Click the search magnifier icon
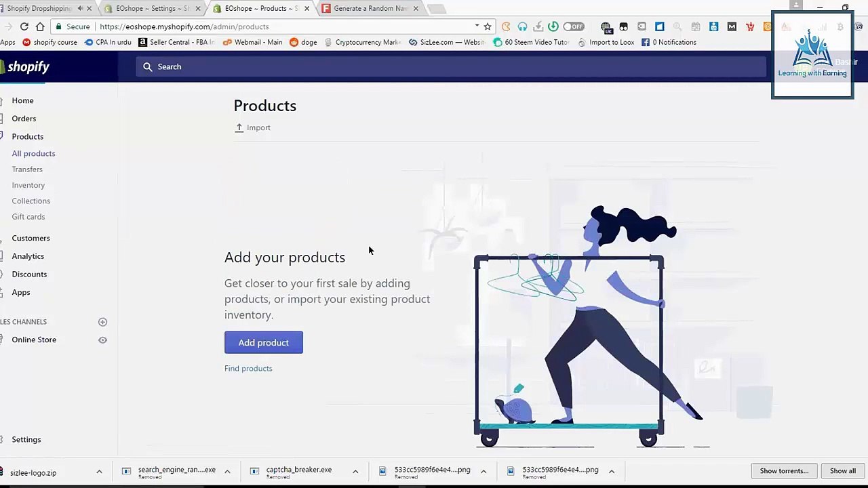 pos(147,66)
